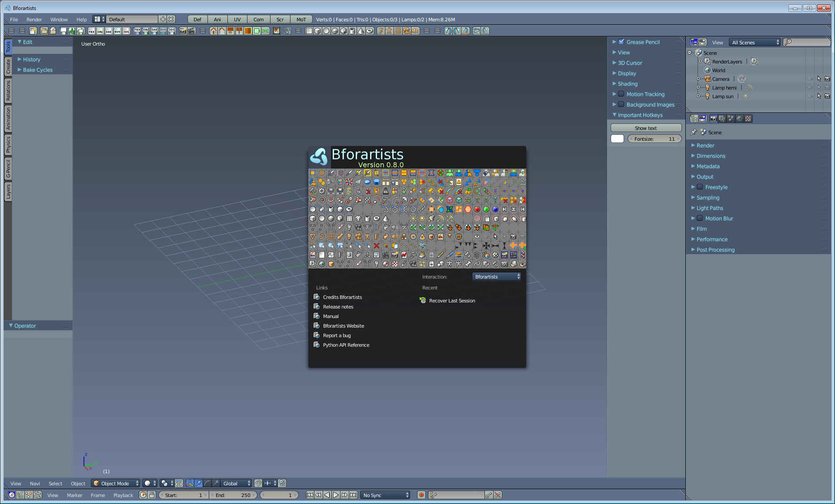Enable Freestyle checkbox

pyautogui.click(x=700, y=187)
